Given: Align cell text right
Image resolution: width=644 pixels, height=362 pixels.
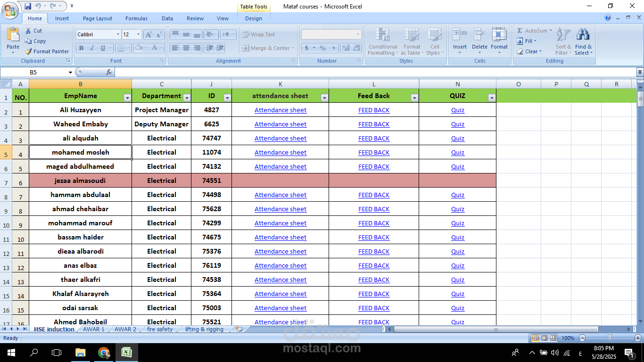Looking at the screenshot, I should (197, 48).
